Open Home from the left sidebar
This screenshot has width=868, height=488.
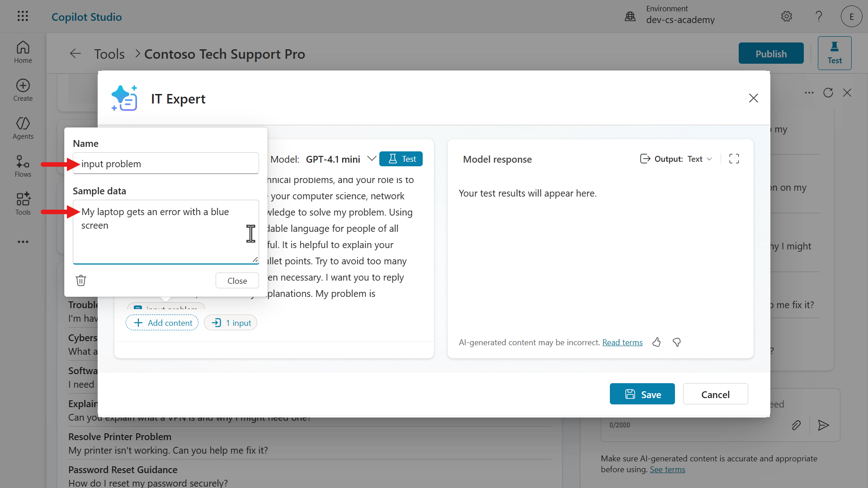point(23,52)
